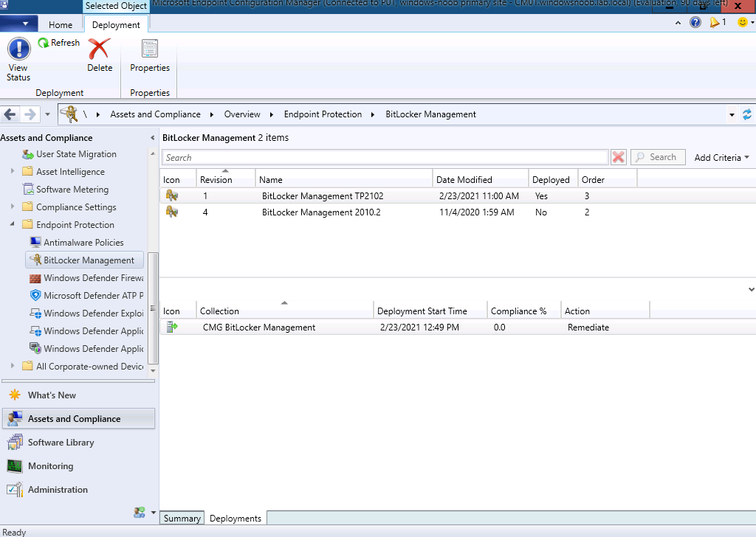The width and height of the screenshot is (756, 537).
Task: Switch to the Summary tab
Action: 182,519
